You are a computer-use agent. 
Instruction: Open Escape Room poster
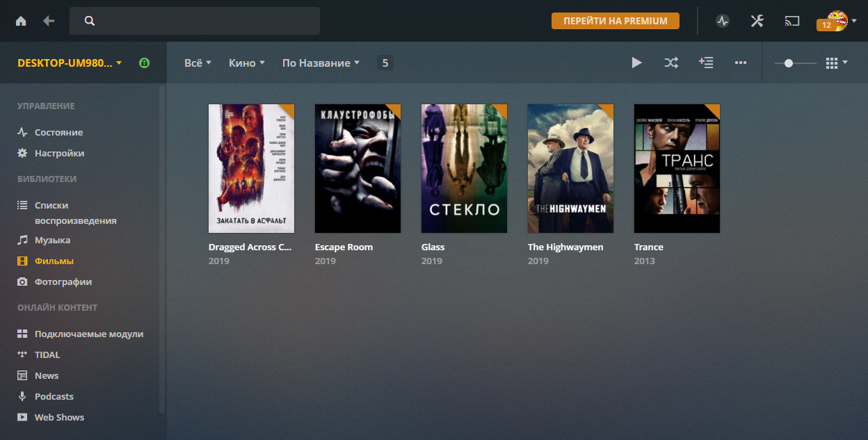(357, 168)
